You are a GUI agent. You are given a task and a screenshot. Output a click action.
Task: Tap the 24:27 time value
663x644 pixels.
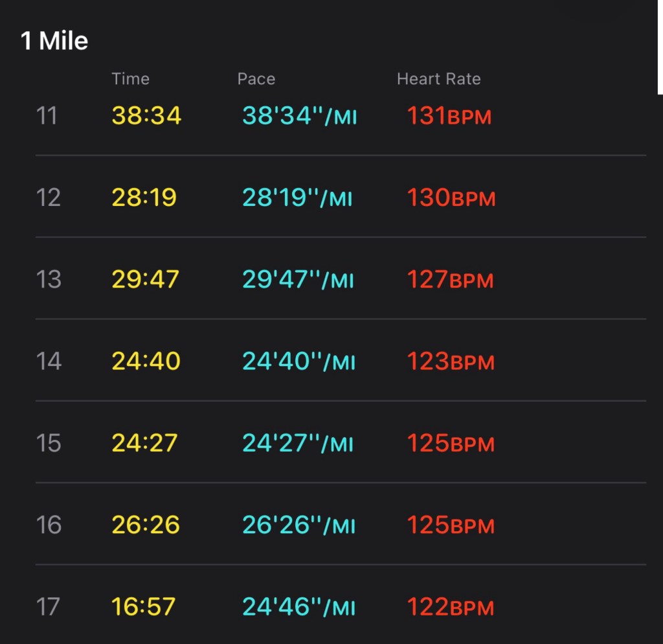click(144, 443)
